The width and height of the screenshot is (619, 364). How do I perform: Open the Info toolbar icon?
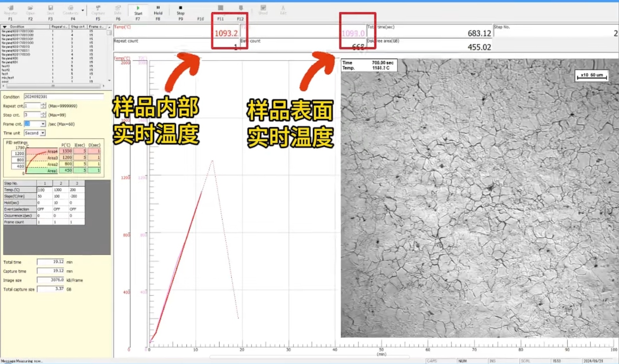(x=118, y=10)
